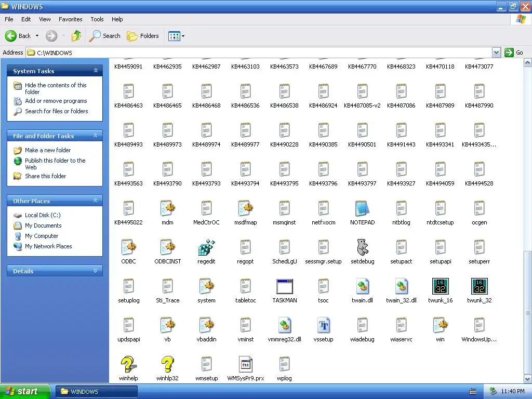
Task: Click Publish this folder to the Web
Action: tap(55, 164)
